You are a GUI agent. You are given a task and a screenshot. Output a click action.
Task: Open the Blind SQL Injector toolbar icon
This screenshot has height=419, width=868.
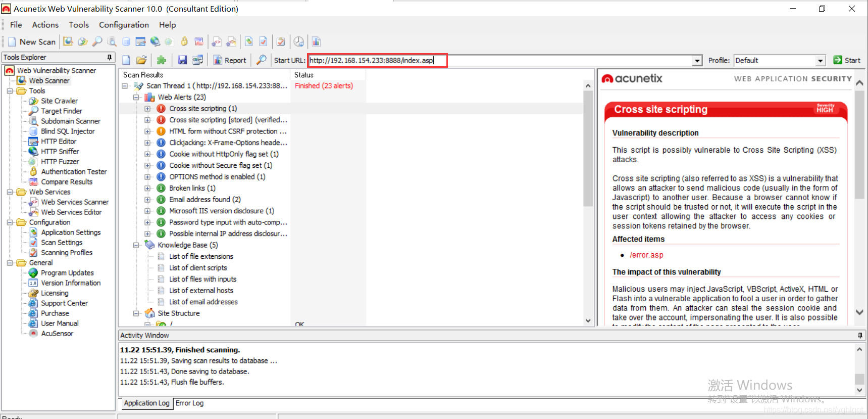[126, 41]
